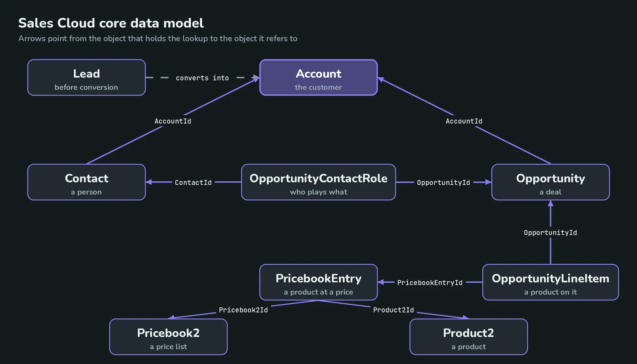Select the Contact box

pos(86,182)
